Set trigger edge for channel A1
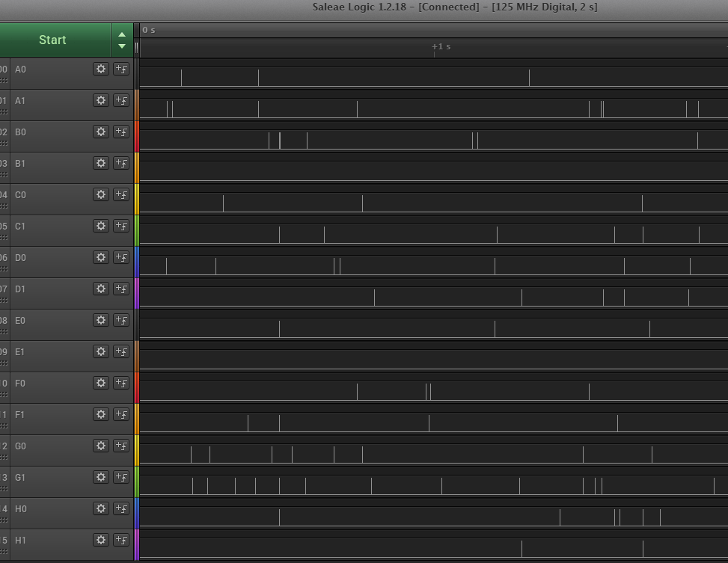Viewport: 728px width, 563px height. click(x=121, y=100)
